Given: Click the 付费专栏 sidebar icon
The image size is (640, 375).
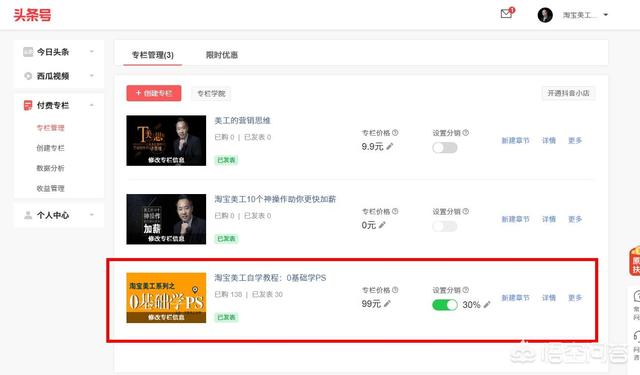Looking at the screenshot, I should (x=28, y=105).
